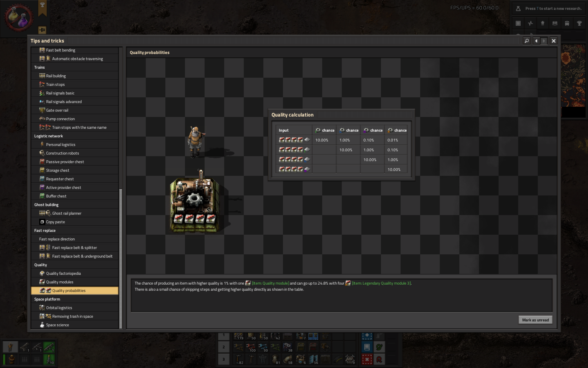
Task: Select the Quality modules tip
Action: (x=75, y=282)
